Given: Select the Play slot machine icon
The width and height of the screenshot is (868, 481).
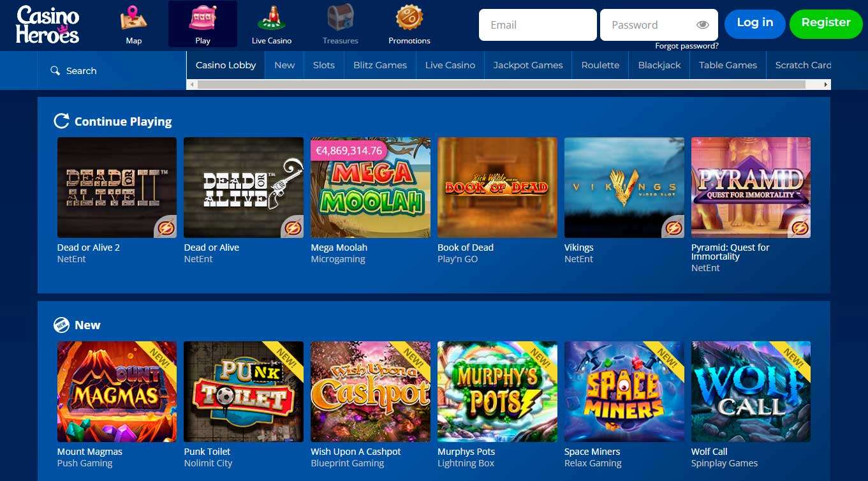Looking at the screenshot, I should pyautogui.click(x=203, y=18).
